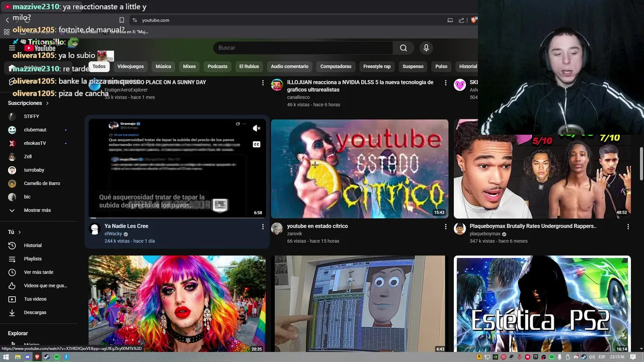Open elWacky channel avatar beside Ya Nadie Les Cree

95,229
